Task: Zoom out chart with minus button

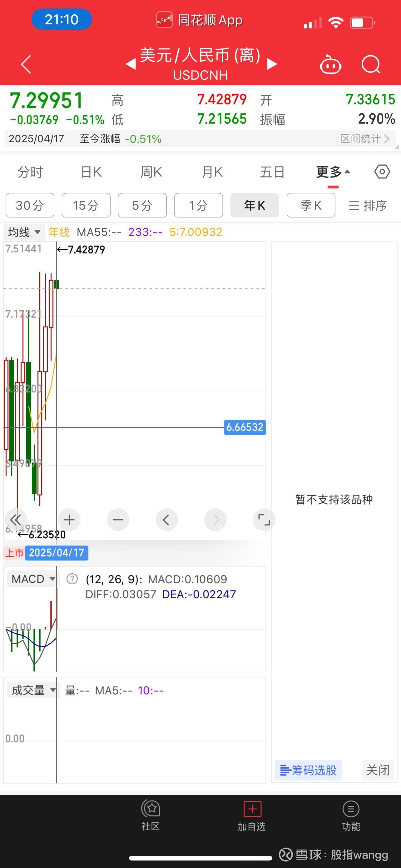Action: pyautogui.click(x=118, y=520)
